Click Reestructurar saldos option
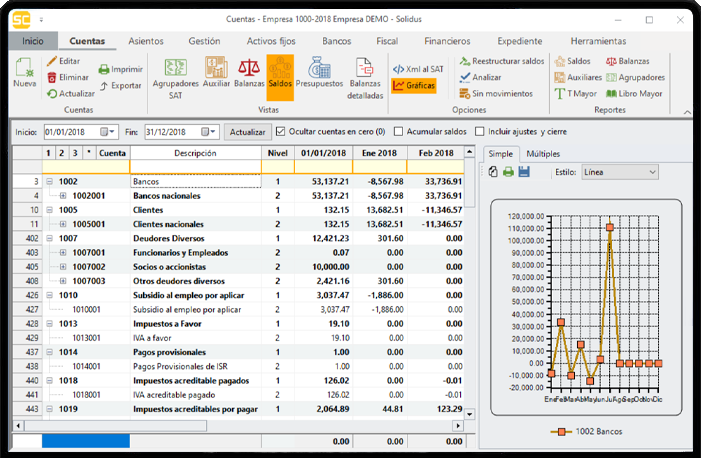Image resolution: width=701 pixels, height=458 pixels. (502, 61)
